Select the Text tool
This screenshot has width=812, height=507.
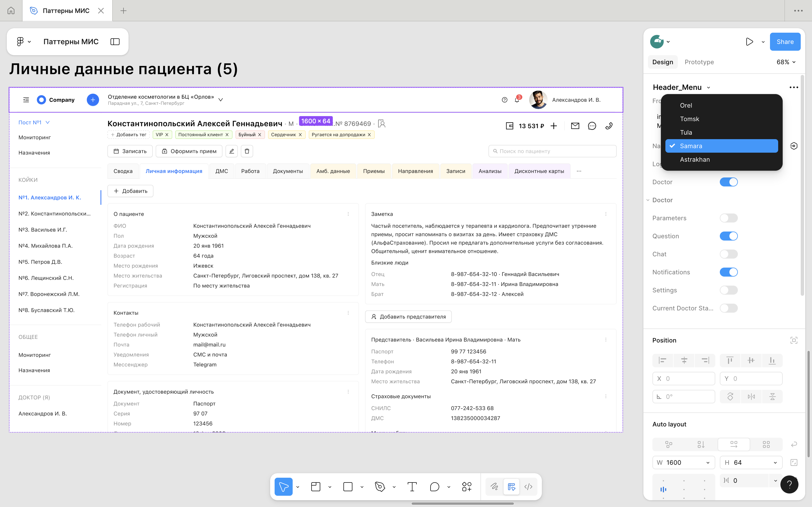pyautogui.click(x=412, y=486)
